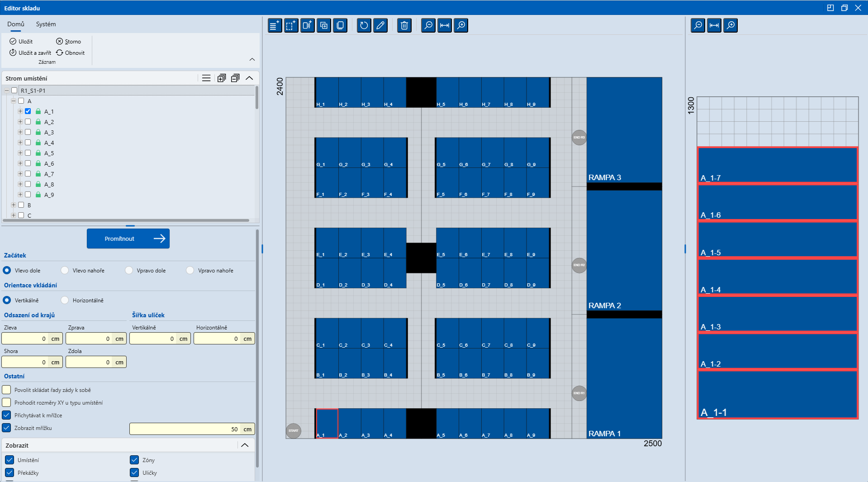Image resolution: width=868 pixels, height=482 pixels.
Task: Collapse the Strom umístění panel
Action: pyautogui.click(x=249, y=78)
